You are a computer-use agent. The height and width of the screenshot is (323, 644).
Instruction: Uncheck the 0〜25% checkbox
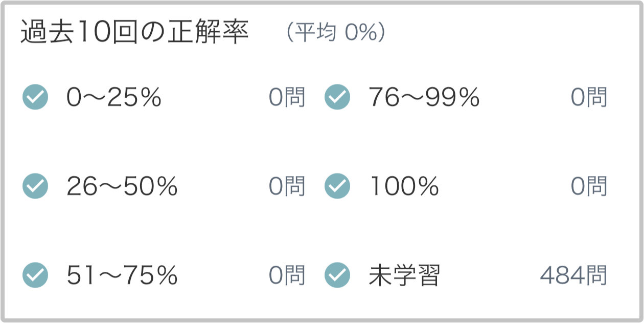(35, 97)
